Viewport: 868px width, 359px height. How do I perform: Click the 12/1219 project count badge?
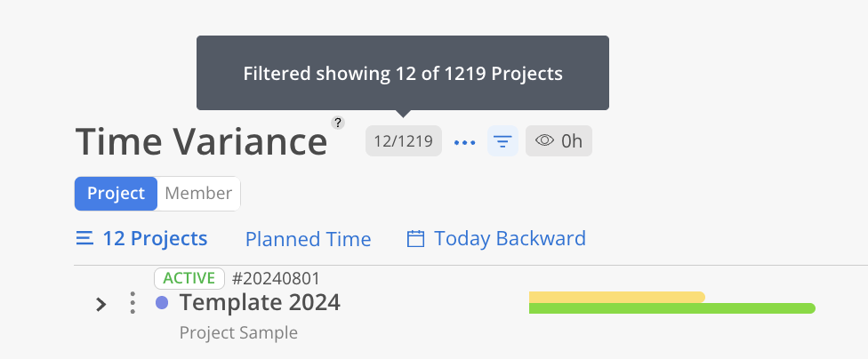tap(403, 141)
